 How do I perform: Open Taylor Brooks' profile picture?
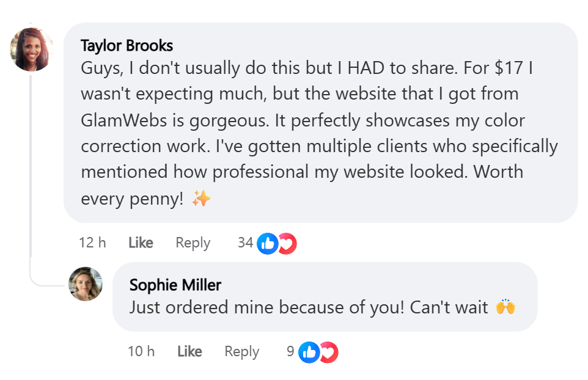pos(31,49)
